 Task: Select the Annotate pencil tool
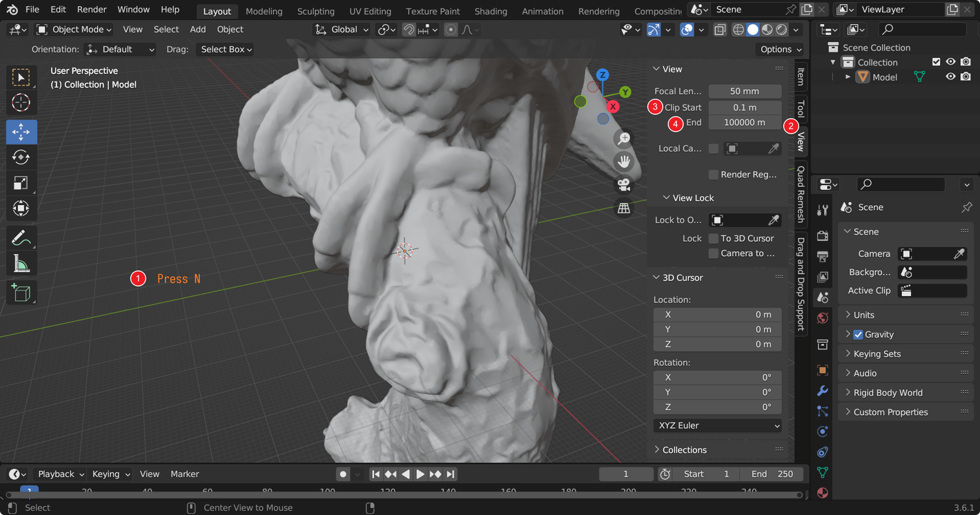pos(21,238)
